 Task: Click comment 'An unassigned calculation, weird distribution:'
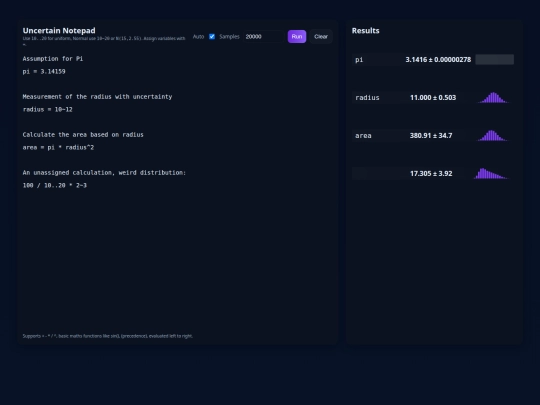click(104, 173)
